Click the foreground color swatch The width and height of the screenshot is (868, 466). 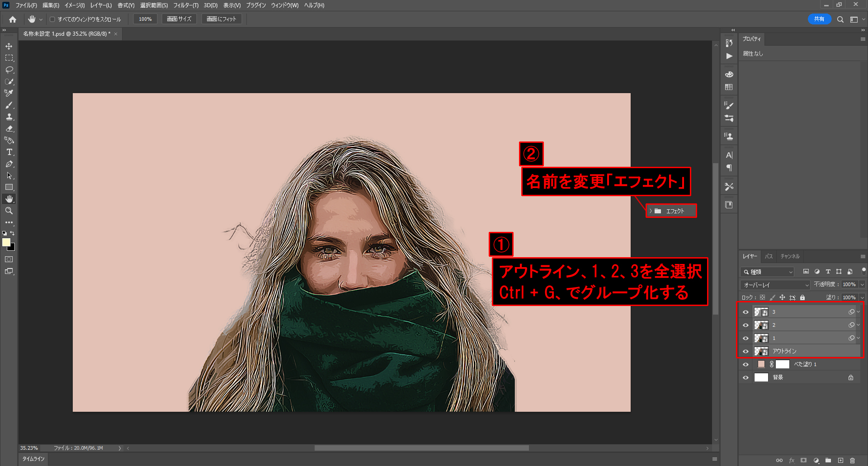(x=6, y=242)
